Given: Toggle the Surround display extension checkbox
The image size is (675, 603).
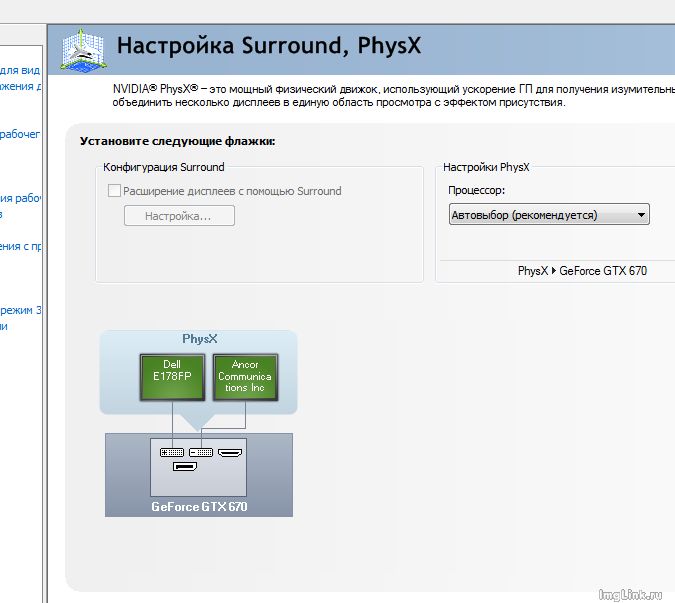Looking at the screenshot, I should 114,191.
